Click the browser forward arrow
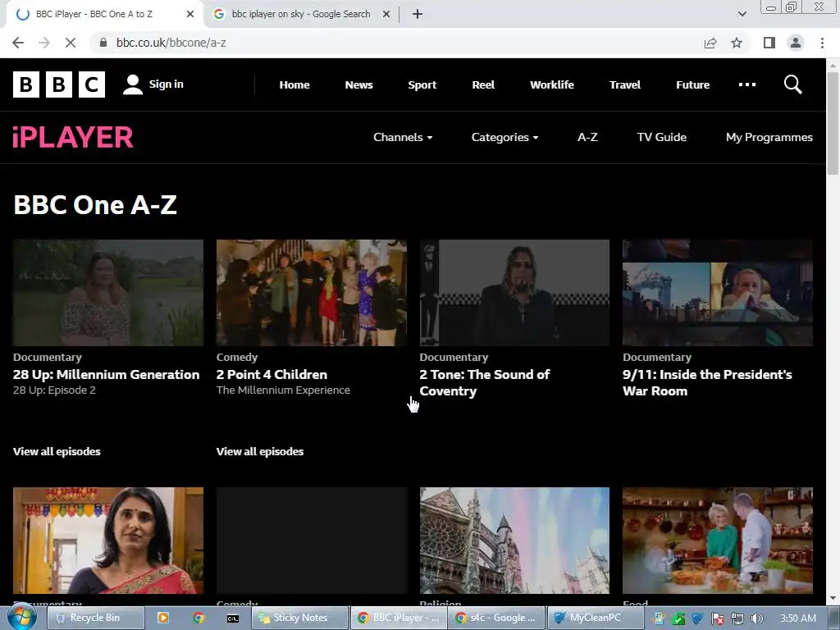Screen dimensions: 840x630 pyautogui.click(x=44, y=43)
